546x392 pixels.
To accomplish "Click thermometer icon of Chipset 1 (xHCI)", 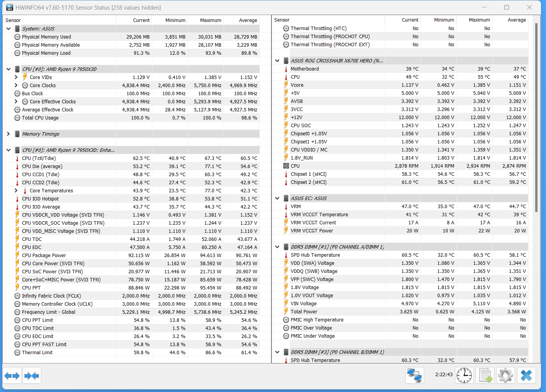I will click(x=286, y=174).
